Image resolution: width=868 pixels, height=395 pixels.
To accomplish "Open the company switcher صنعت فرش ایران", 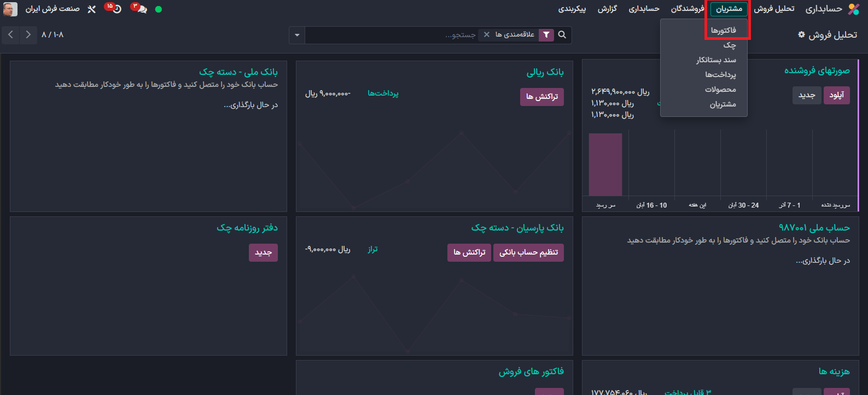I will point(53,9).
